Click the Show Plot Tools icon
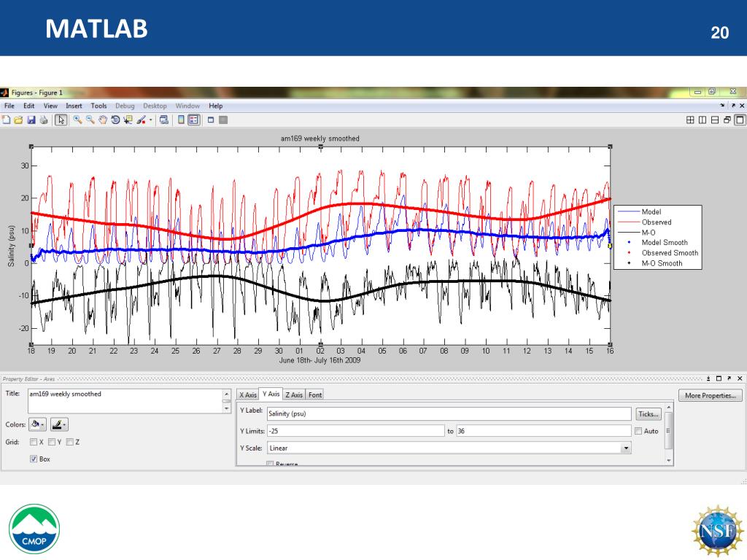The width and height of the screenshot is (747, 560). point(223,120)
